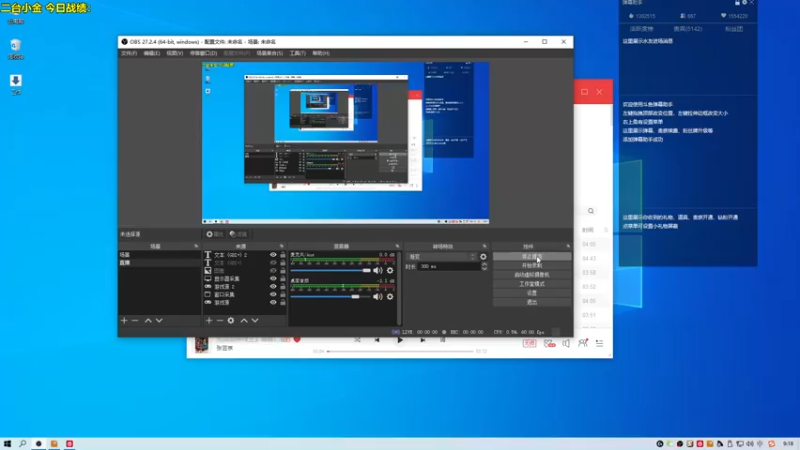Toggle visibility of 游戏源 2 source
This screenshot has width=800, height=450.
[x=273, y=286]
